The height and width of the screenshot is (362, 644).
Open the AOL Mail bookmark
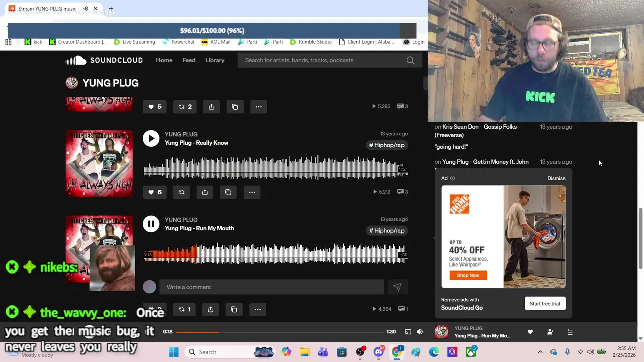pos(216,42)
